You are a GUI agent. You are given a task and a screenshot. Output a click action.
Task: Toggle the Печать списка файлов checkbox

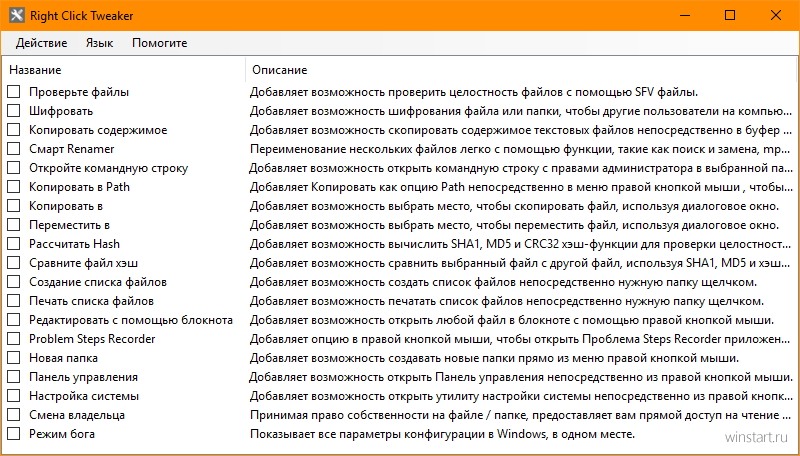(14, 301)
